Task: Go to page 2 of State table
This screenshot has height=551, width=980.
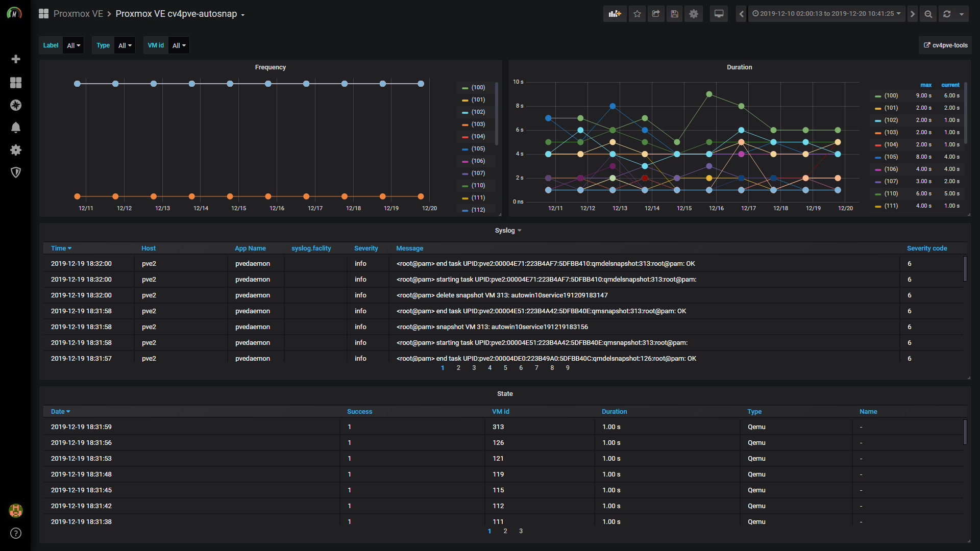Action: 505,531
